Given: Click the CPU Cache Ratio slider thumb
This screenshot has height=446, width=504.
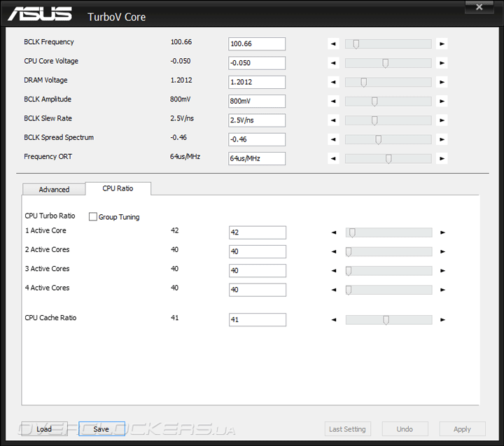Looking at the screenshot, I should click(386, 320).
